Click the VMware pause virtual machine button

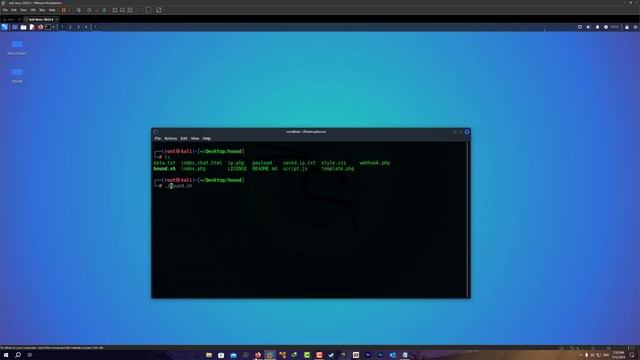[64, 10]
